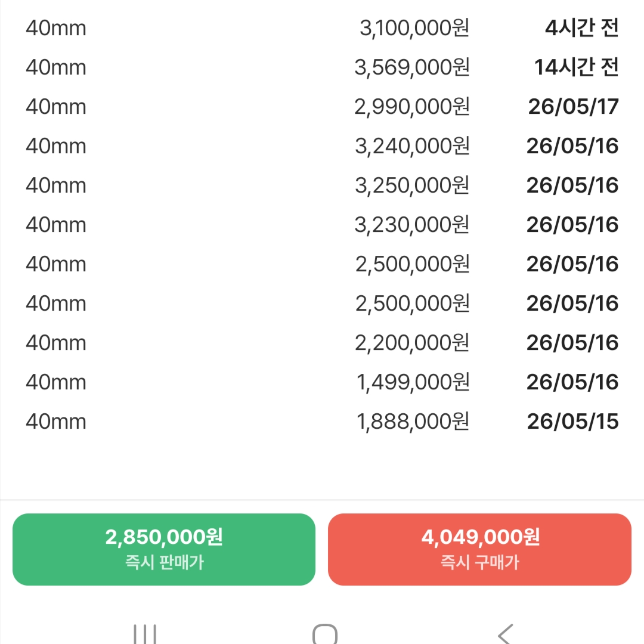
Task: Select the 3,569,000원 trade from 14시간 전
Action: click(x=322, y=67)
